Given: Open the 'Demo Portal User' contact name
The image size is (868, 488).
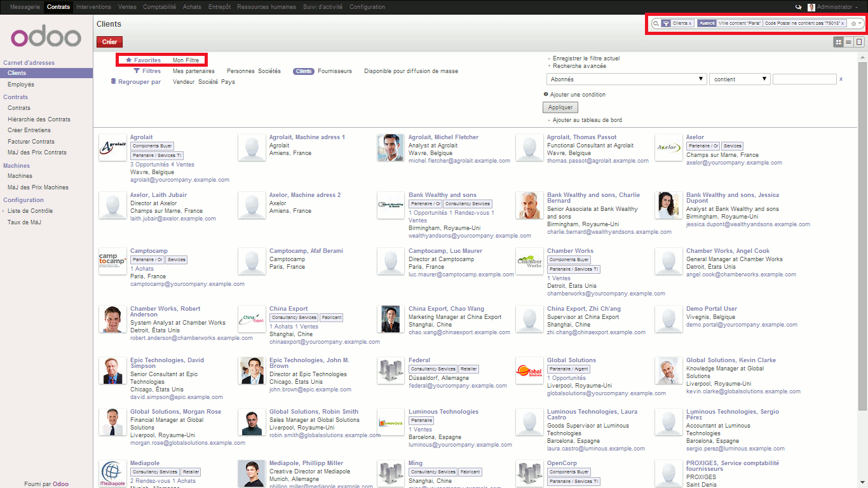Looking at the screenshot, I should click(x=712, y=309).
